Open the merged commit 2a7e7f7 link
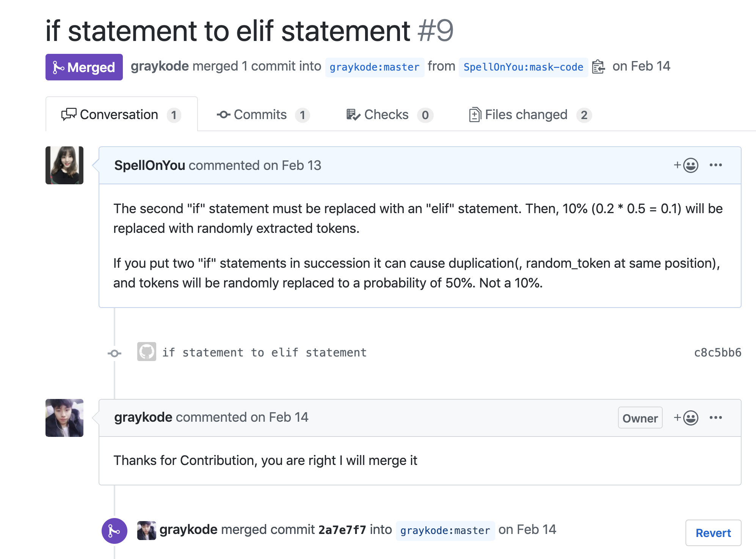This screenshot has height=559, width=756. coord(342,530)
